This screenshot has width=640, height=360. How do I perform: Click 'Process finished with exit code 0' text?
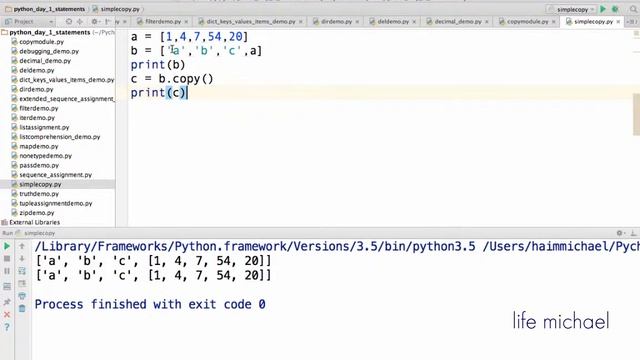[x=150, y=304]
